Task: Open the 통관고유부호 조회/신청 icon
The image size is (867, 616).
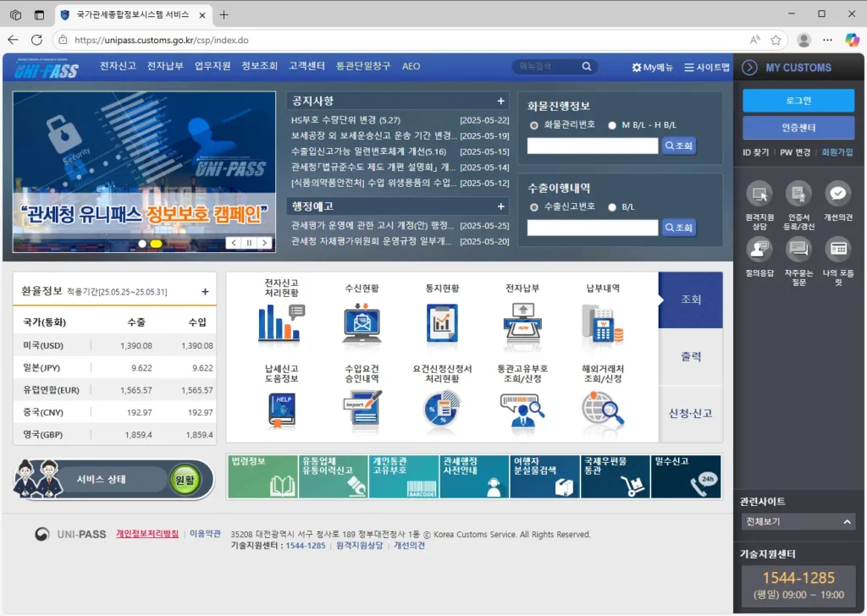Action: pyautogui.click(x=522, y=410)
